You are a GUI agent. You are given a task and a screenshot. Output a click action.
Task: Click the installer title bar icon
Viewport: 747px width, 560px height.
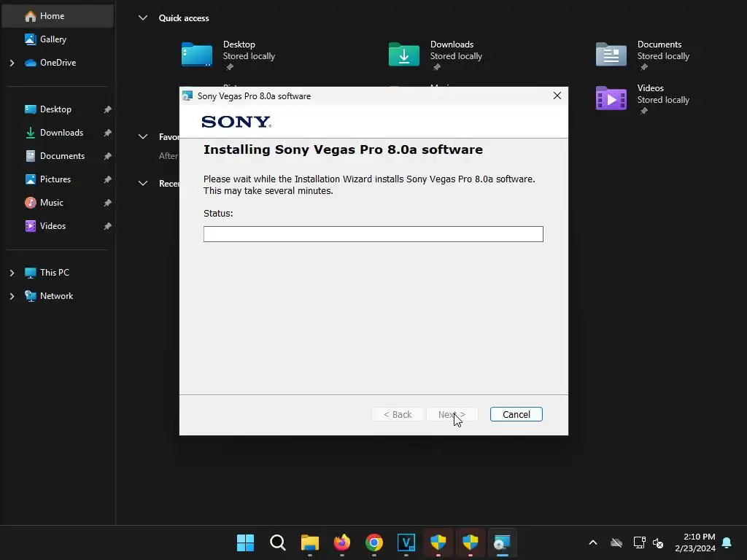pyautogui.click(x=187, y=96)
